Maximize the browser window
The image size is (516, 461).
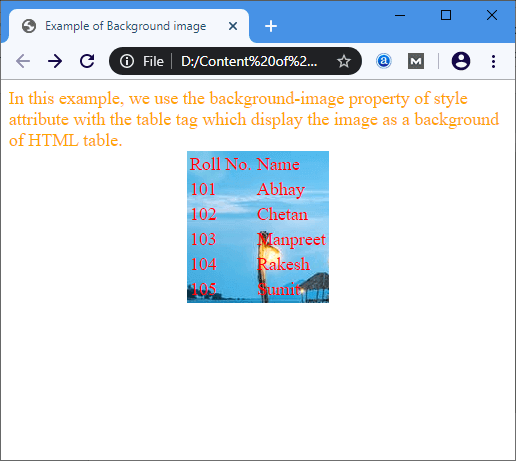pyautogui.click(x=446, y=15)
